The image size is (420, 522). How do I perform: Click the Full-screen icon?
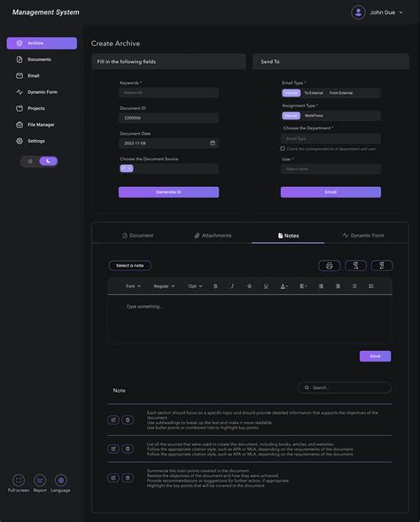(19, 480)
